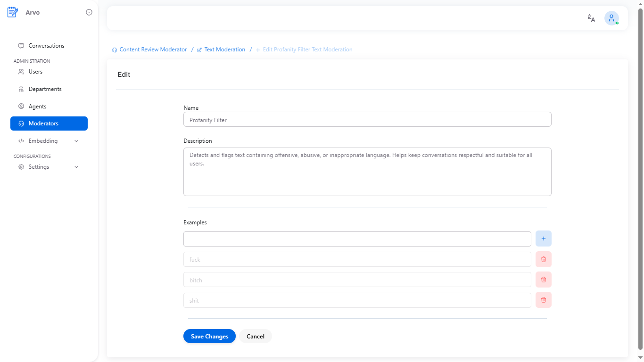Open Conversations from the sidebar menu
Image resolution: width=644 pixels, height=362 pixels.
pos(46,45)
